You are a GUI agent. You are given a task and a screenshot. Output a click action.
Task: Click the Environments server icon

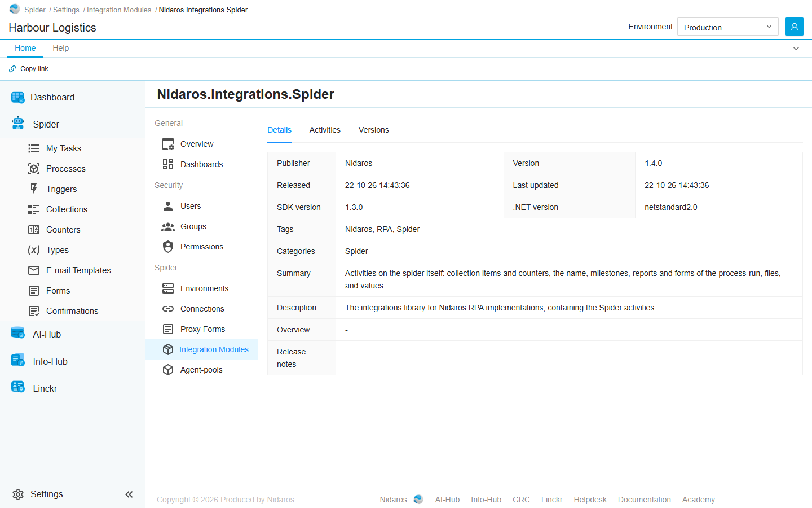tap(168, 288)
